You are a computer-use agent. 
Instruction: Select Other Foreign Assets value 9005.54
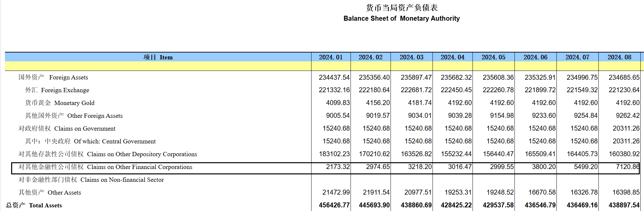(338, 116)
